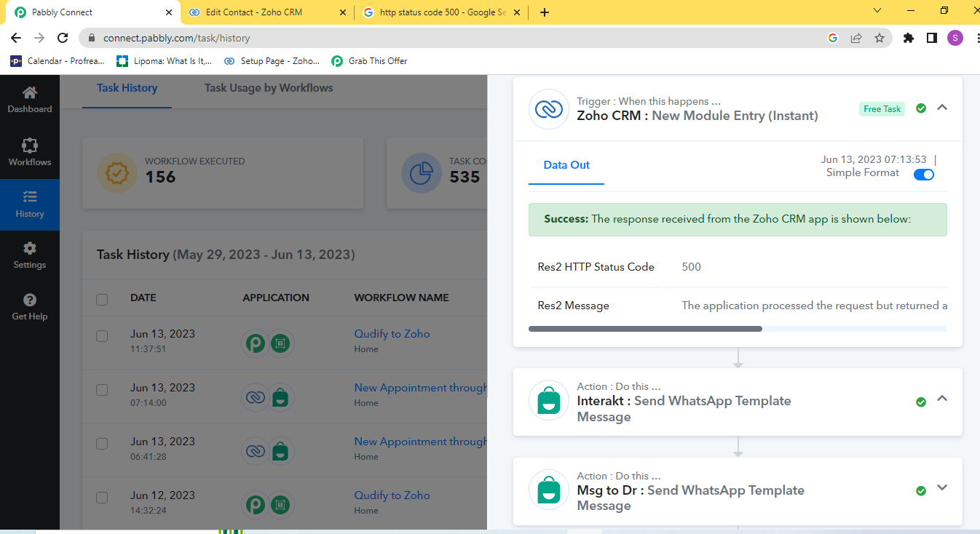Image resolution: width=980 pixels, height=534 pixels.
Task: Open the Settings gear in sidebar
Action: click(x=30, y=248)
